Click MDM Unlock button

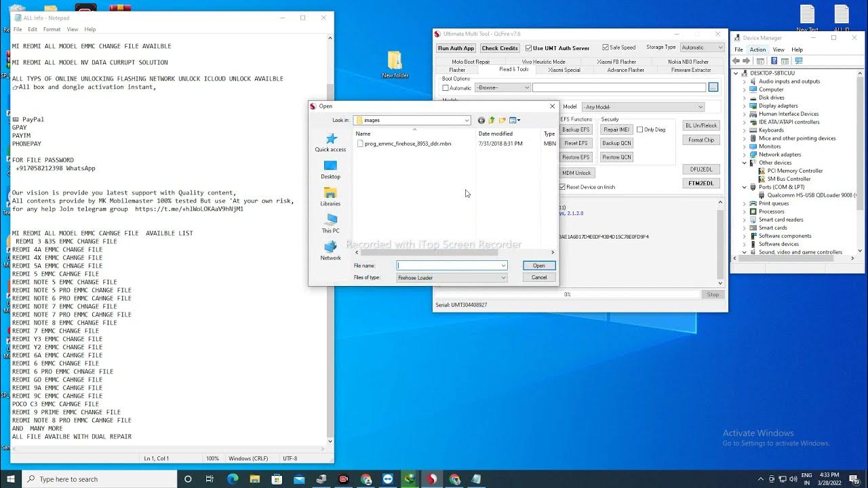pyautogui.click(x=576, y=173)
